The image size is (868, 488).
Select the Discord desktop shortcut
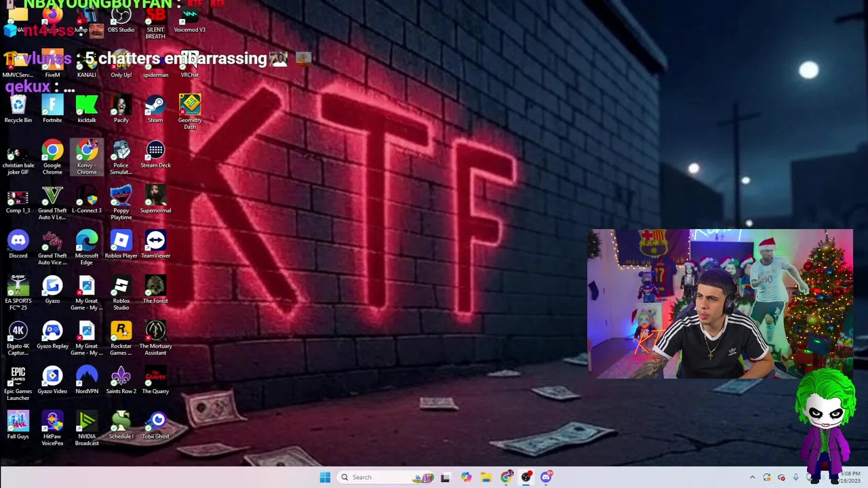coord(18,245)
